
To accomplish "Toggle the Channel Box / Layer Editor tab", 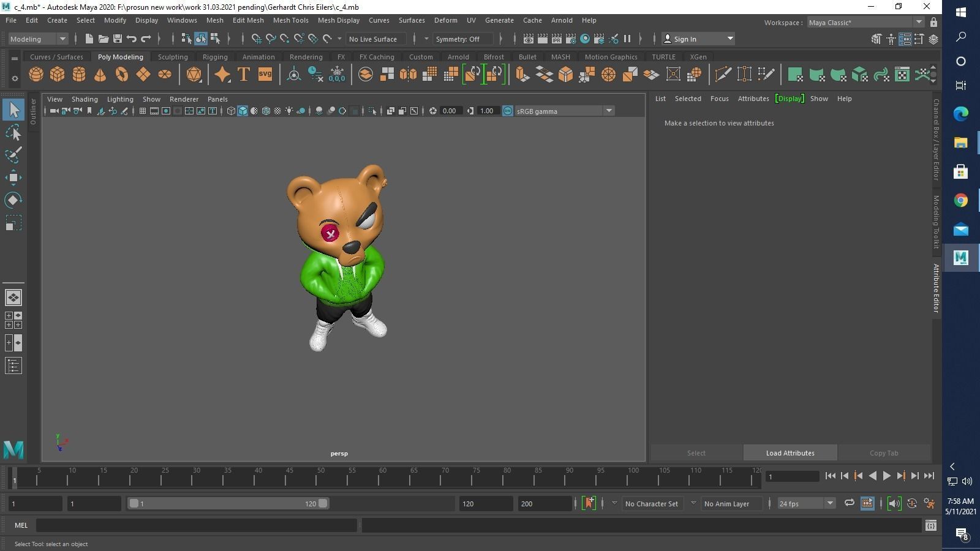I will [x=936, y=140].
